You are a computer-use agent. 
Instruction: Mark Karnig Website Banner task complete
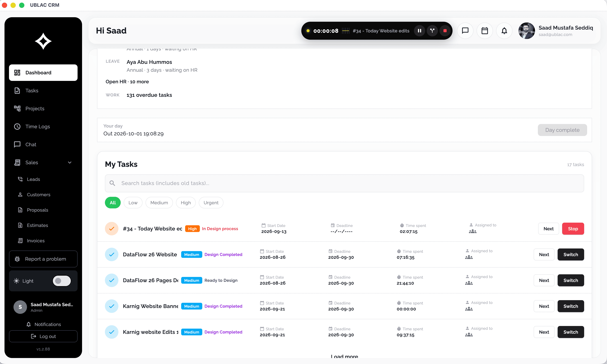pyautogui.click(x=112, y=306)
